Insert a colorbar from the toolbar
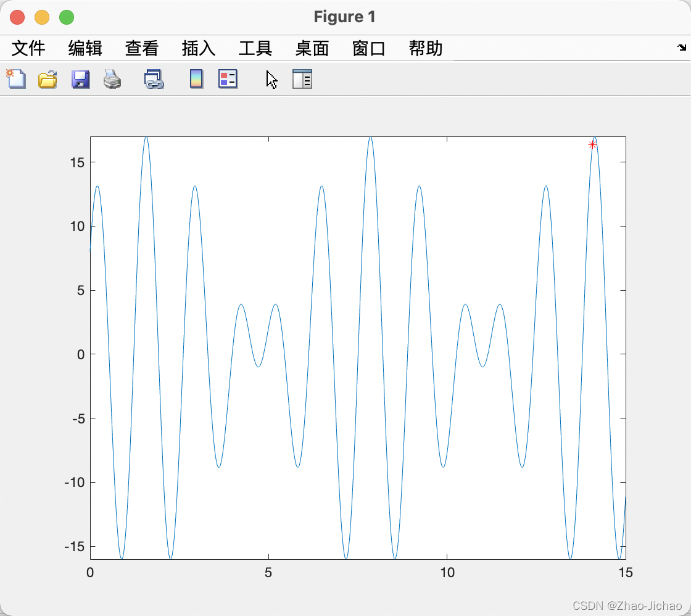691x616 pixels. tap(196, 80)
